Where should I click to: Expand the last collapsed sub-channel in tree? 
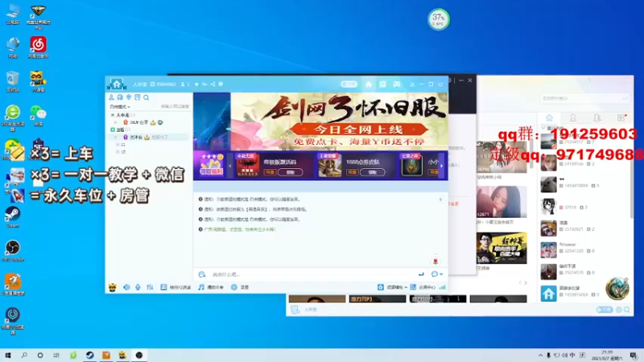pyautogui.click(x=118, y=152)
